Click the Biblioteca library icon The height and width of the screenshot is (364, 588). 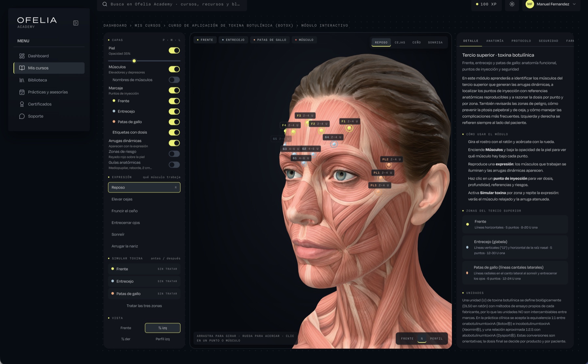pyautogui.click(x=22, y=80)
